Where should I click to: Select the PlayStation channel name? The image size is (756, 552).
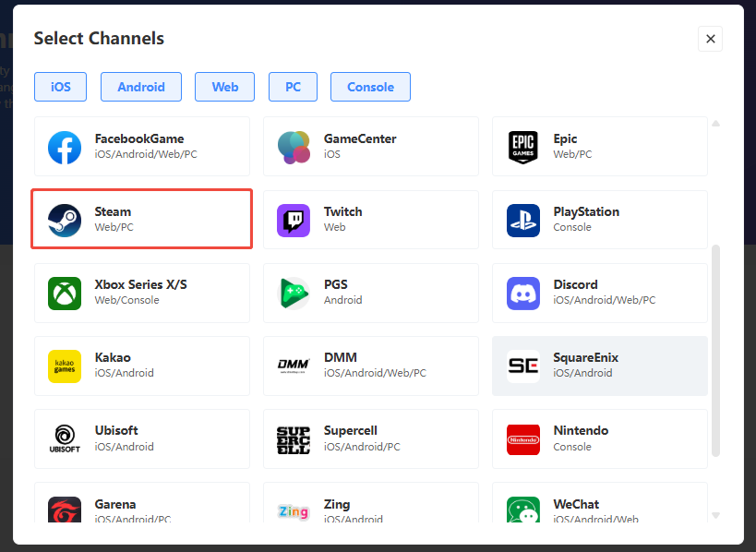[586, 211]
